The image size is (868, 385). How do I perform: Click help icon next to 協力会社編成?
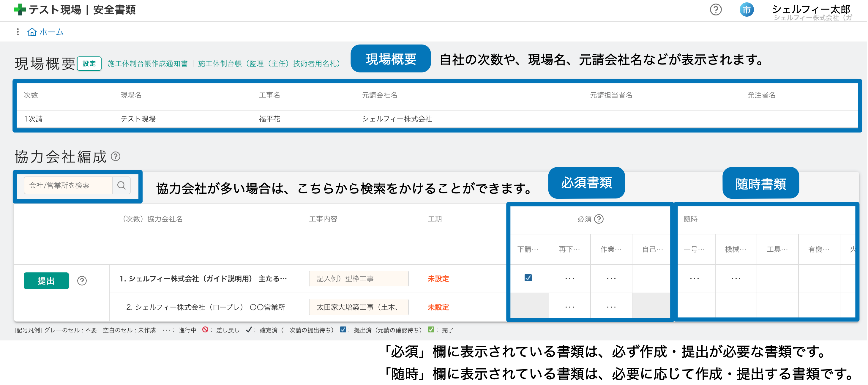[116, 156]
